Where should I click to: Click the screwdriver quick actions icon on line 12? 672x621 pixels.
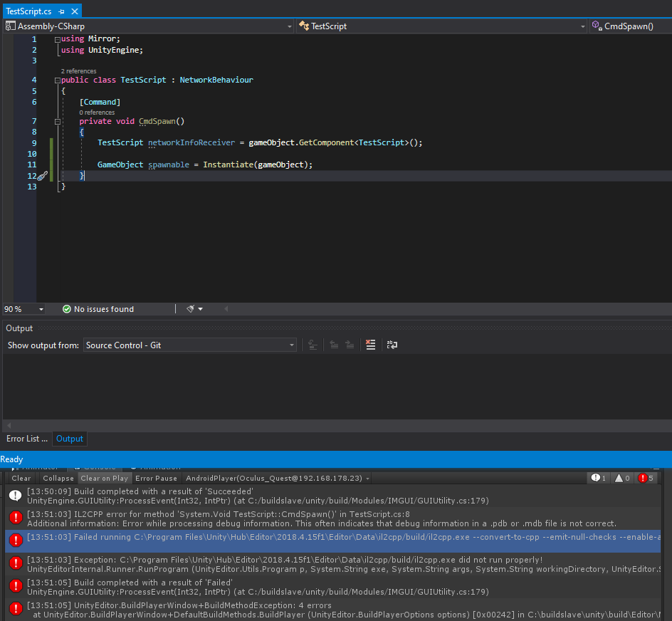click(42, 176)
